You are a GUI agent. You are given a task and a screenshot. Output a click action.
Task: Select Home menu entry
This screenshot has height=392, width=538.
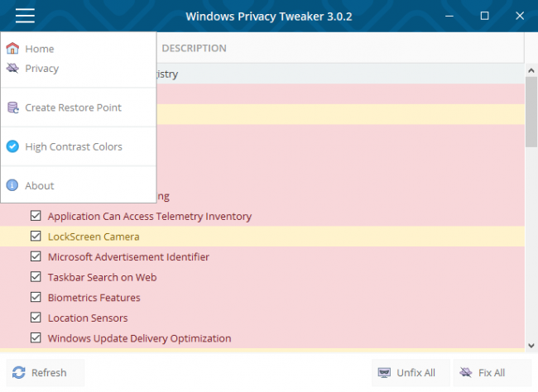79,49
